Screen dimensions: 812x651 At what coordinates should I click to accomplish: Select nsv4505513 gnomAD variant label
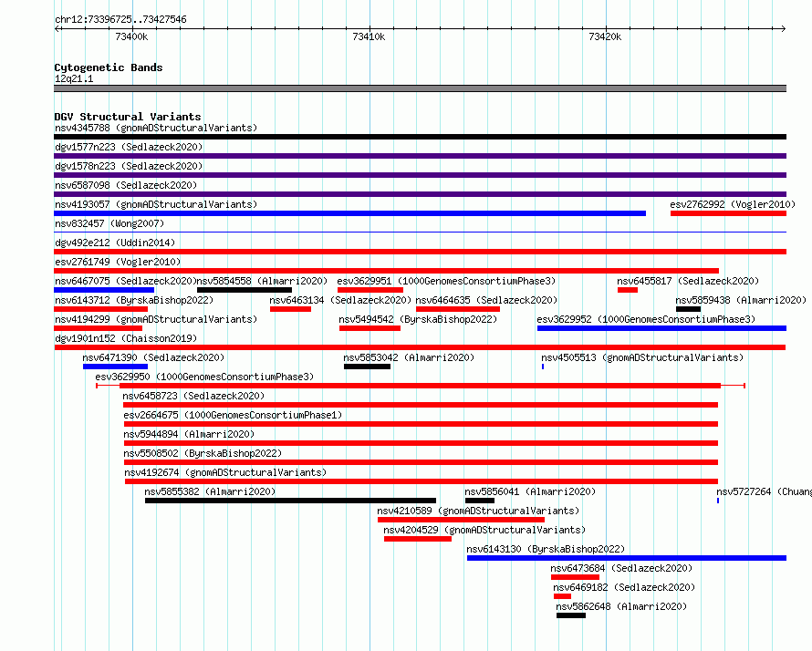tap(642, 357)
